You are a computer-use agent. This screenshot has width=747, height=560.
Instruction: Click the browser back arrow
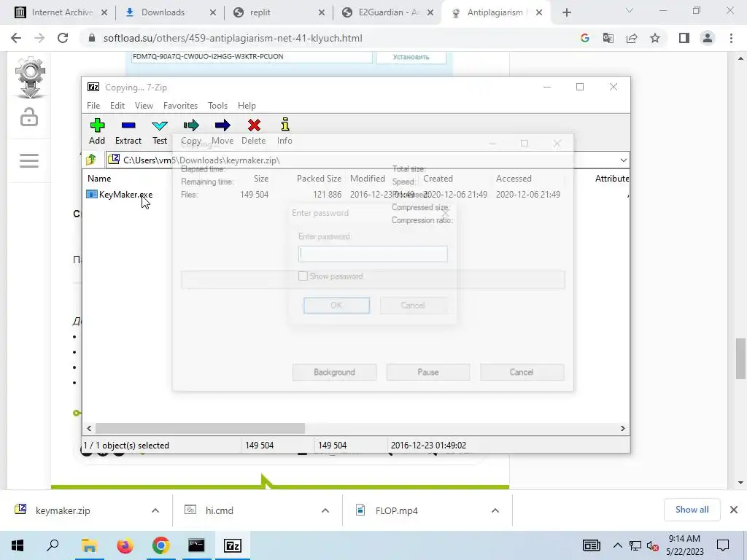16,38
